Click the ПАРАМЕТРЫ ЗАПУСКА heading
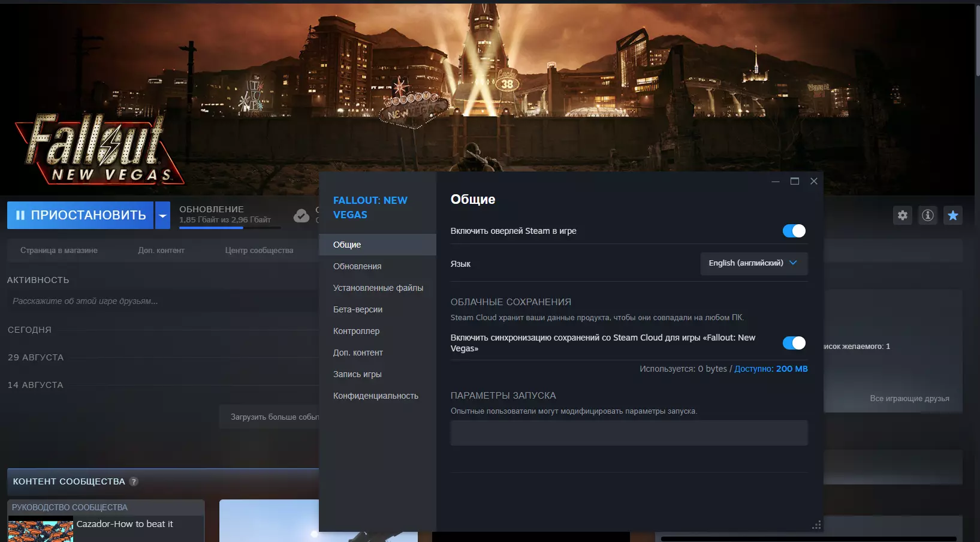 [503, 396]
